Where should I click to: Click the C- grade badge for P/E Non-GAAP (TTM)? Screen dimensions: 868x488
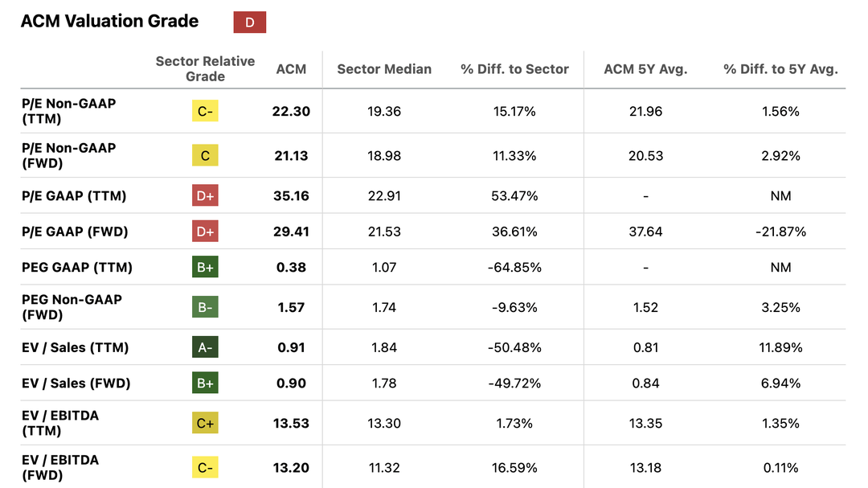tap(205, 111)
